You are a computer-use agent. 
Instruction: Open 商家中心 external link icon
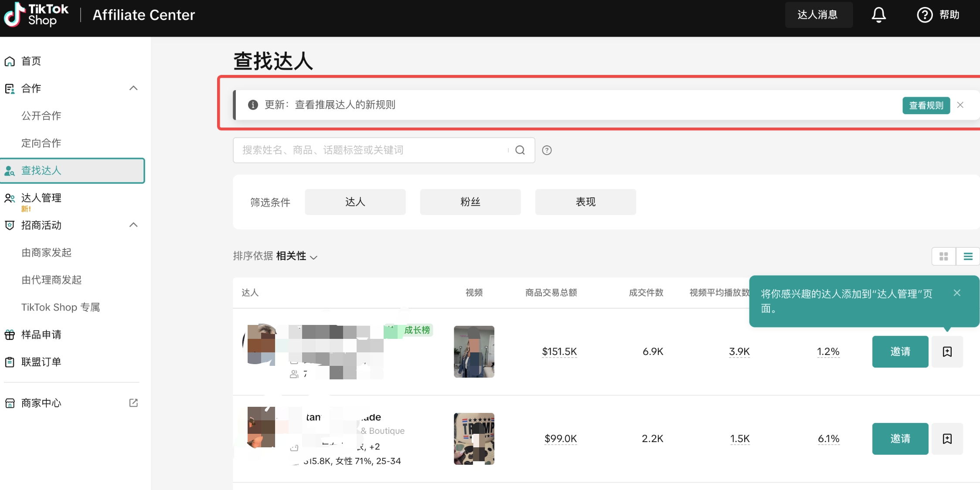133,403
